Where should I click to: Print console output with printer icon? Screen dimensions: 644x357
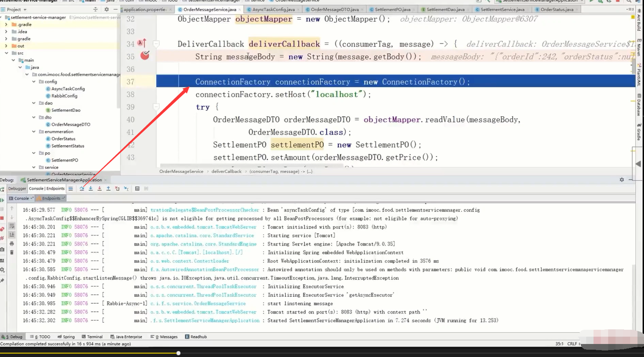coord(12,244)
